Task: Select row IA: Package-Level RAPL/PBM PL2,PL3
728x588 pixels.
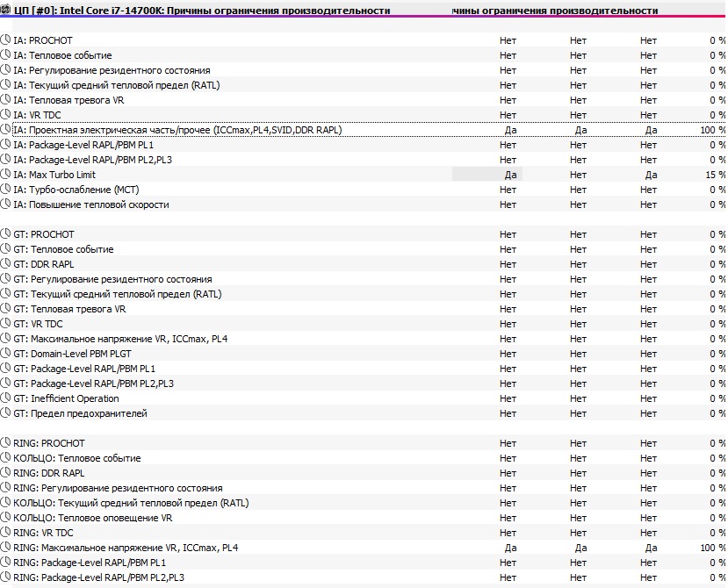Action: [x=364, y=160]
